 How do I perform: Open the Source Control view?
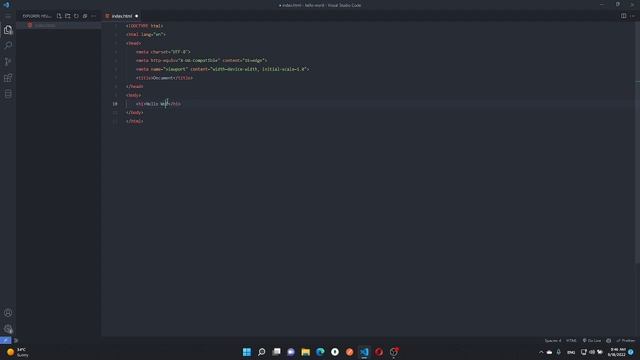click(x=8, y=62)
